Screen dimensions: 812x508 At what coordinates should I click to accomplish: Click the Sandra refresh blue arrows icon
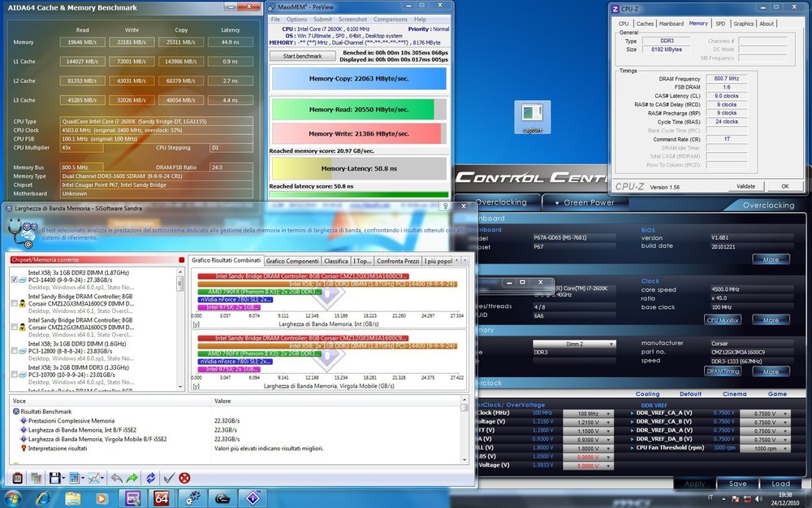151,478
